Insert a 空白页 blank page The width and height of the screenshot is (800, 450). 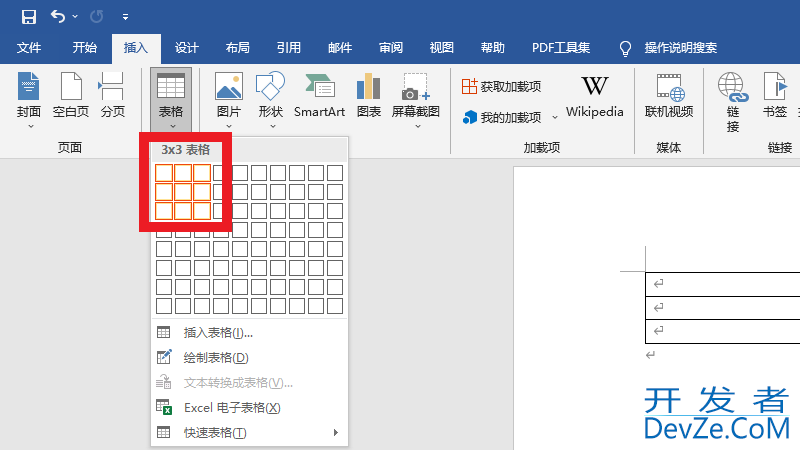point(71,95)
